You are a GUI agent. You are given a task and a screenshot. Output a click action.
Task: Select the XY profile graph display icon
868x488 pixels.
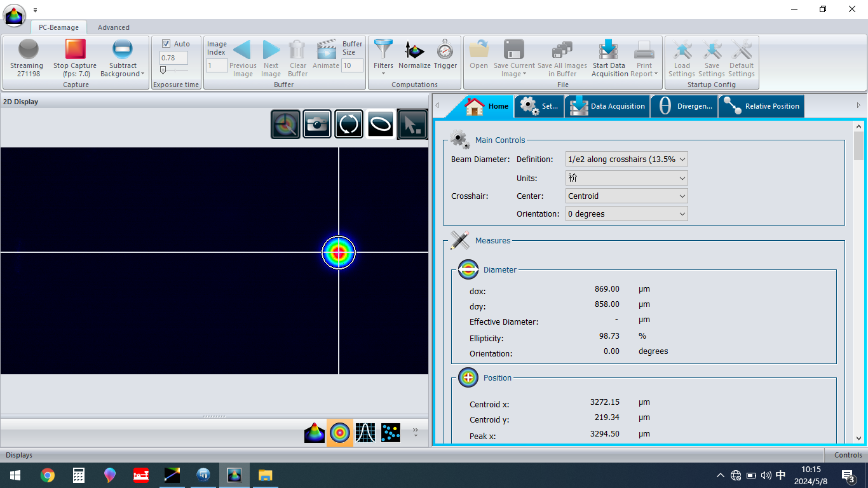[365, 433]
